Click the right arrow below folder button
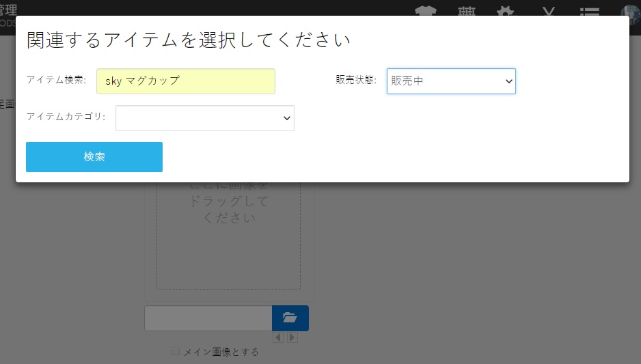Viewport: 641px width, 364px height. click(x=292, y=337)
